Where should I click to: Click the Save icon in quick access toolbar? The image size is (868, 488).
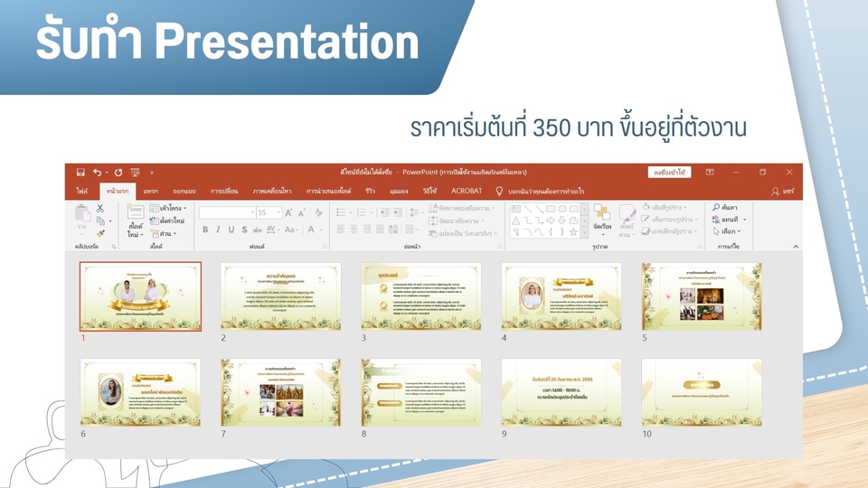point(80,173)
